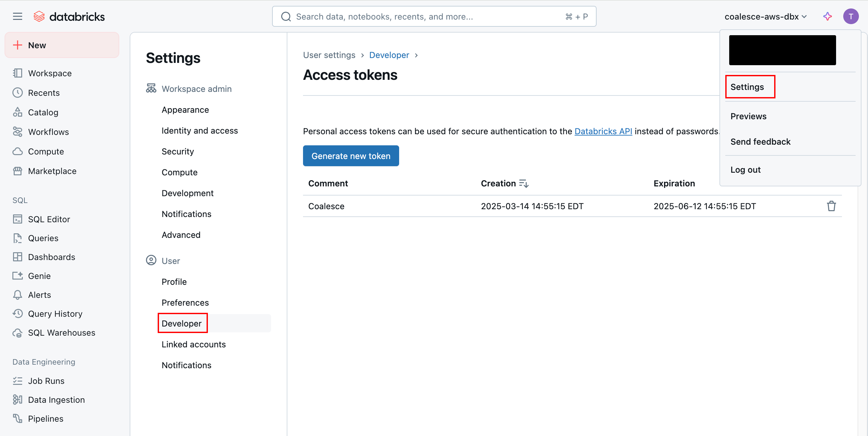Click the Marketplace storefront icon
Viewport: 868px width, 436px height.
(x=18, y=171)
